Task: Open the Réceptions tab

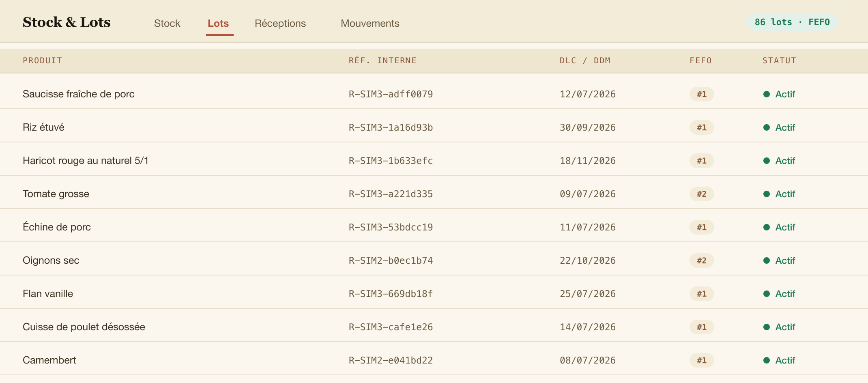Action: [x=280, y=23]
